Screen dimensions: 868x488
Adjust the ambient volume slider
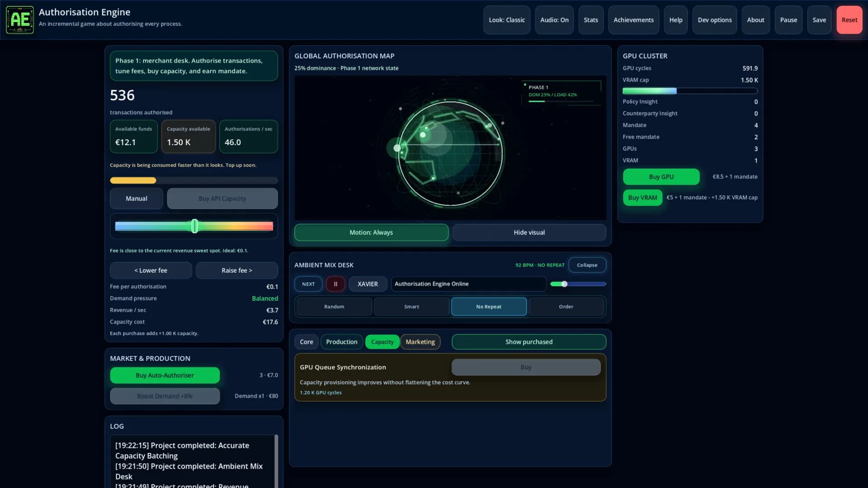[x=578, y=284]
